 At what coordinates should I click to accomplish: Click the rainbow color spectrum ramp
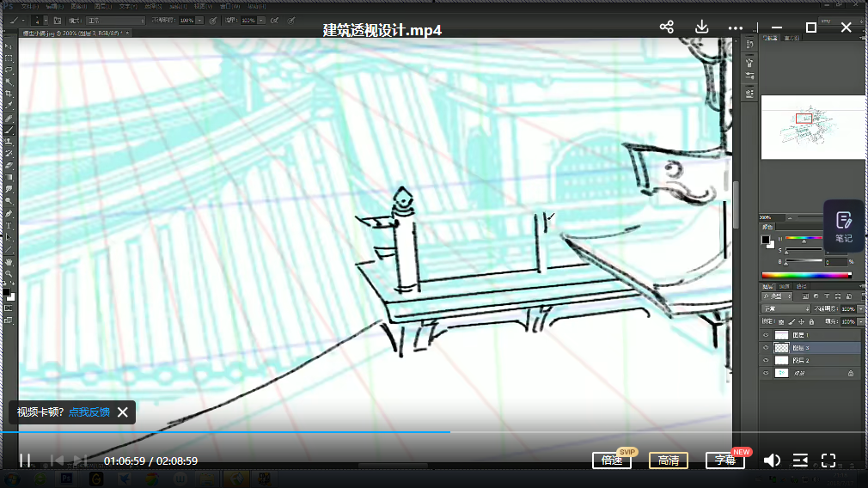click(807, 275)
